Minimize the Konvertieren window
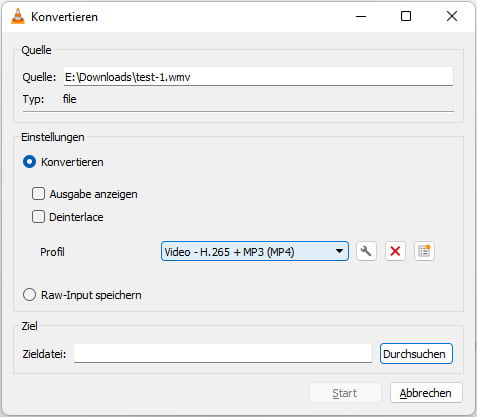Viewport: 477px width, 417px height. click(x=361, y=16)
